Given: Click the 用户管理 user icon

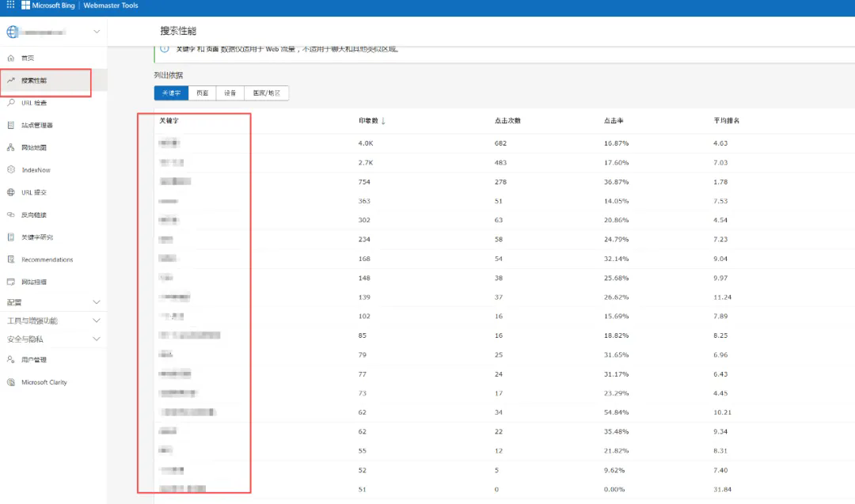Looking at the screenshot, I should pyautogui.click(x=11, y=360).
